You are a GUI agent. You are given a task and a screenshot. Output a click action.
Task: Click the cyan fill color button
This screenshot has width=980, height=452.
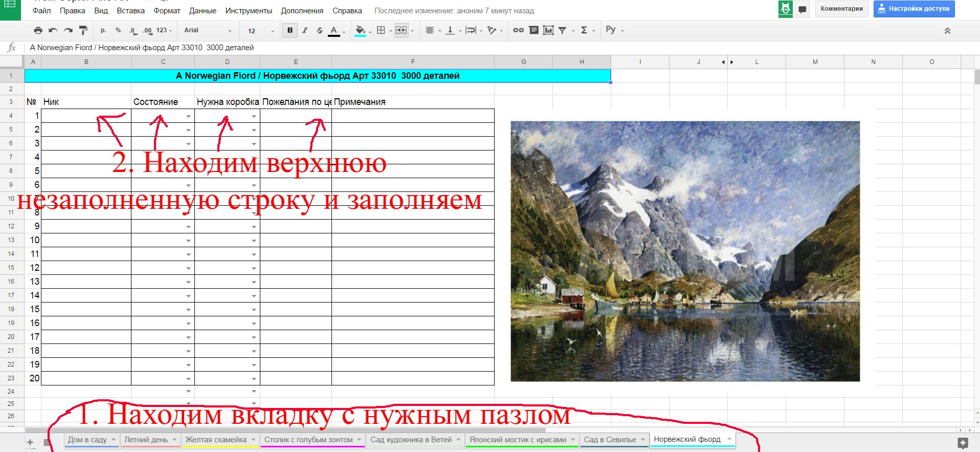click(x=361, y=31)
